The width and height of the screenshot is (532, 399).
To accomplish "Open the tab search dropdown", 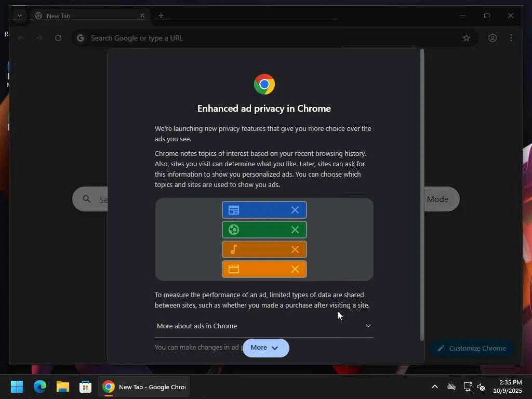I will (x=20, y=16).
